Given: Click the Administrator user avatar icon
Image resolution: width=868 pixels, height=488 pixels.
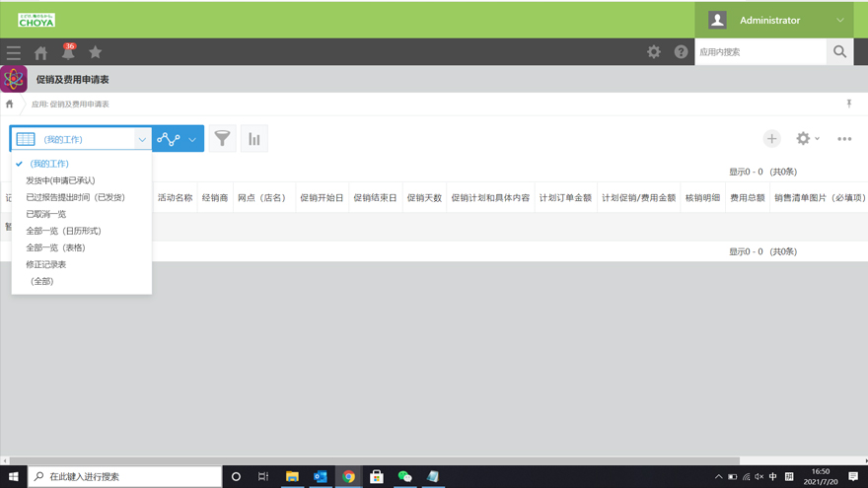Looking at the screenshot, I should [x=717, y=20].
